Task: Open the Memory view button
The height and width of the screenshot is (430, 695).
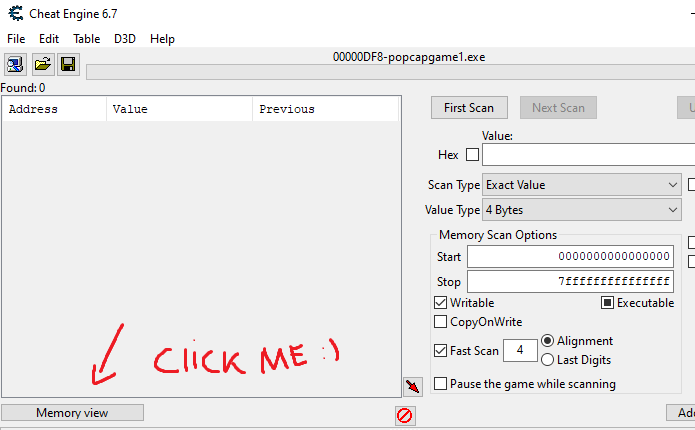Action: 72,413
